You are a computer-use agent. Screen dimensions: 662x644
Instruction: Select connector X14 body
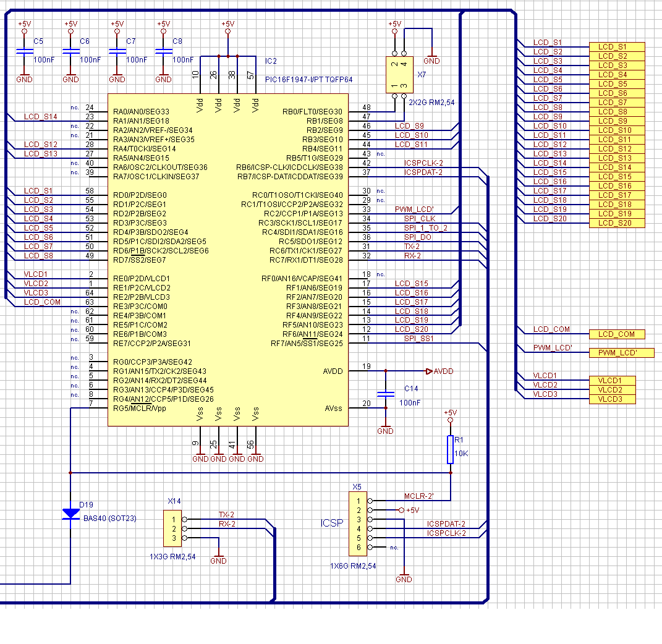click(x=172, y=528)
